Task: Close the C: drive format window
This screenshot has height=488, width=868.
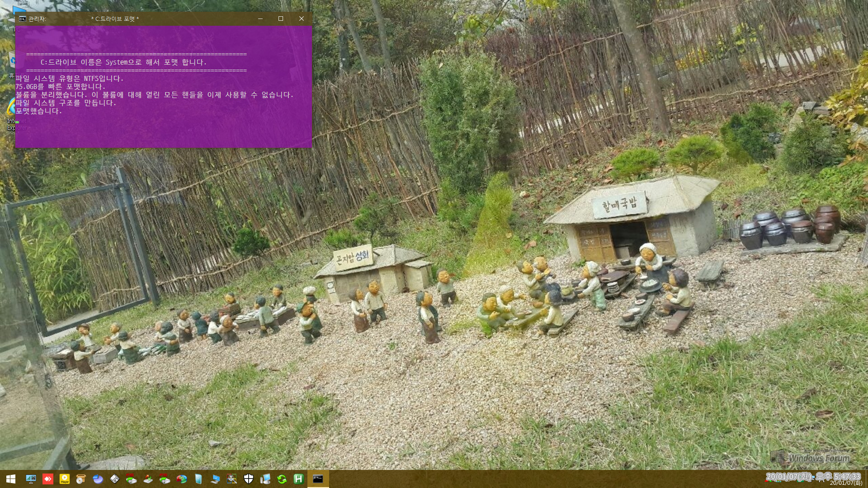Action: click(302, 19)
